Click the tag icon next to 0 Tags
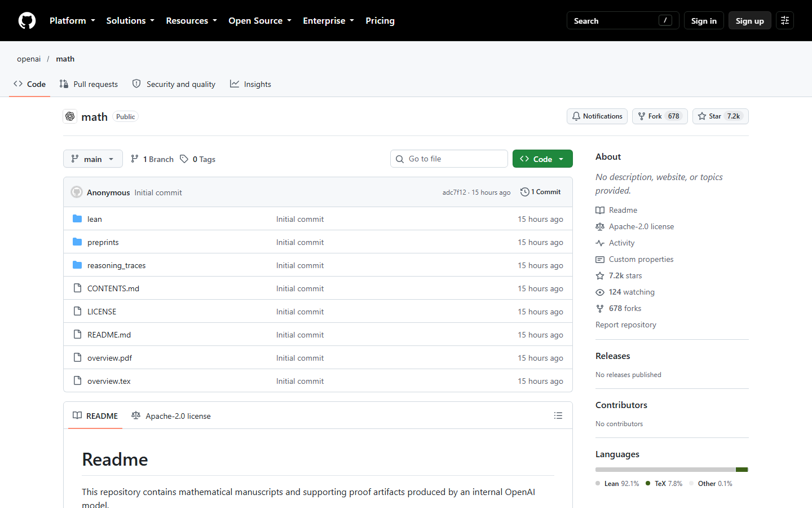 (184, 159)
